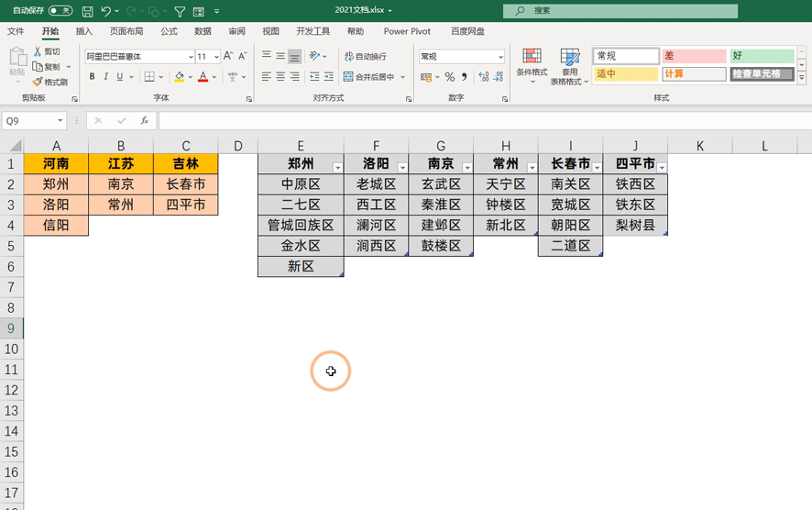Screen dimensions: 812x510
Task: Toggle underline formatting
Action: pyautogui.click(x=120, y=77)
